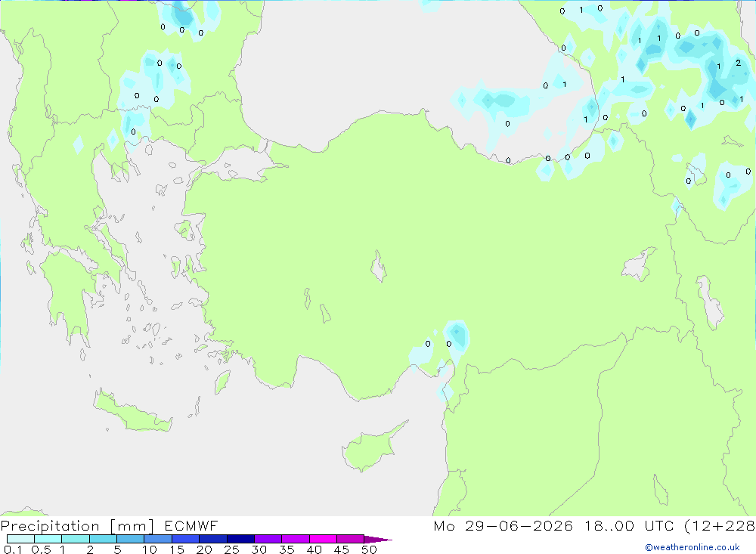Pick the 25–30 mm dark blue swatch
Screen dimensions: 756x554
240,539
